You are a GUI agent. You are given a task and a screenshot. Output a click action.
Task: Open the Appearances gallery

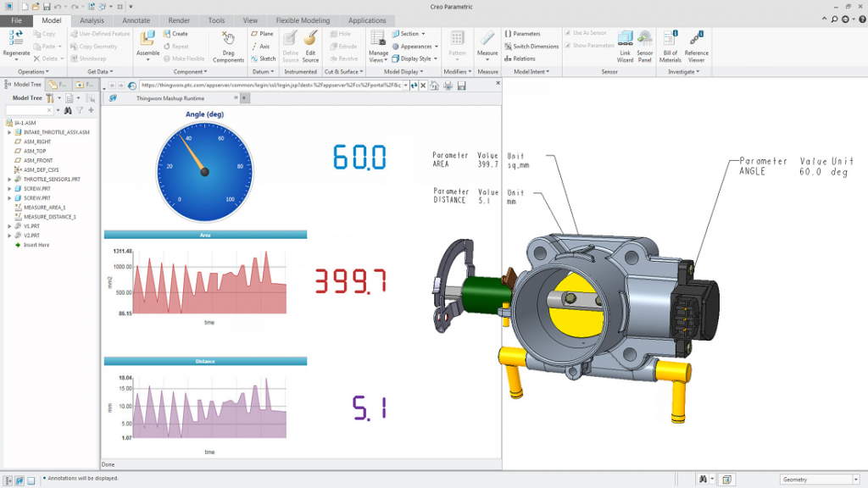(415, 47)
